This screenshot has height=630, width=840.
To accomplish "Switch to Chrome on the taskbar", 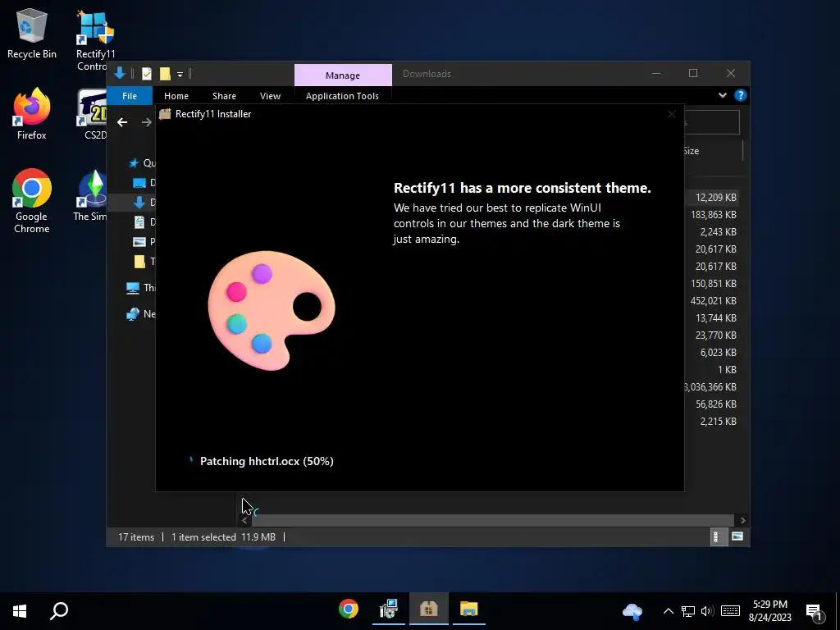I will tap(348, 609).
